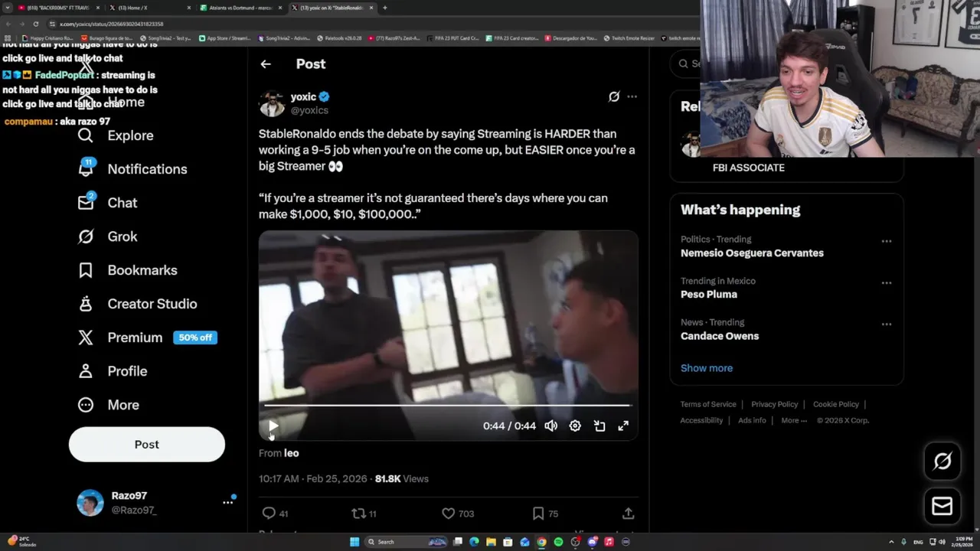Click the 81.8K Views count
The width and height of the screenshot is (980, 551).
click(402, 479)
